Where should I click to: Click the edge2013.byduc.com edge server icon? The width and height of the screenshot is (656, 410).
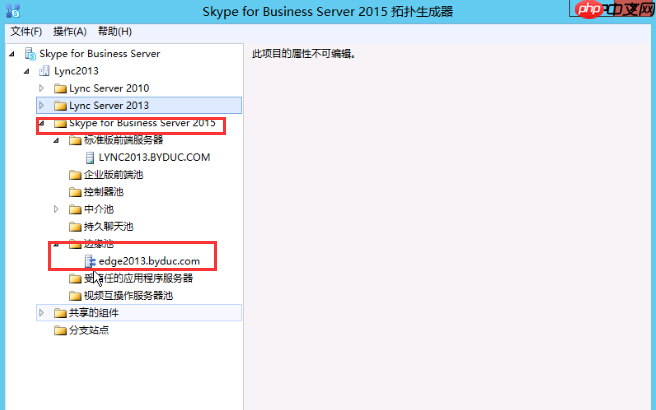click(x=90, y=261)
